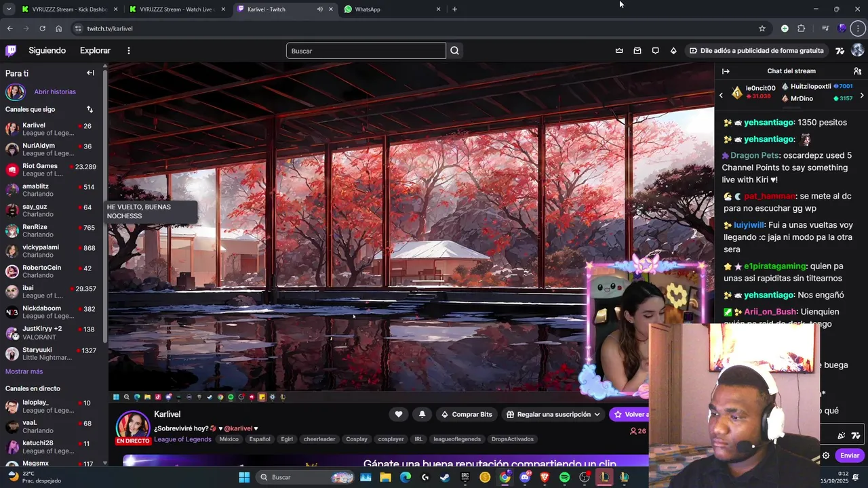
Task: Open chat settings gear icon
Action: coord(826,455)
